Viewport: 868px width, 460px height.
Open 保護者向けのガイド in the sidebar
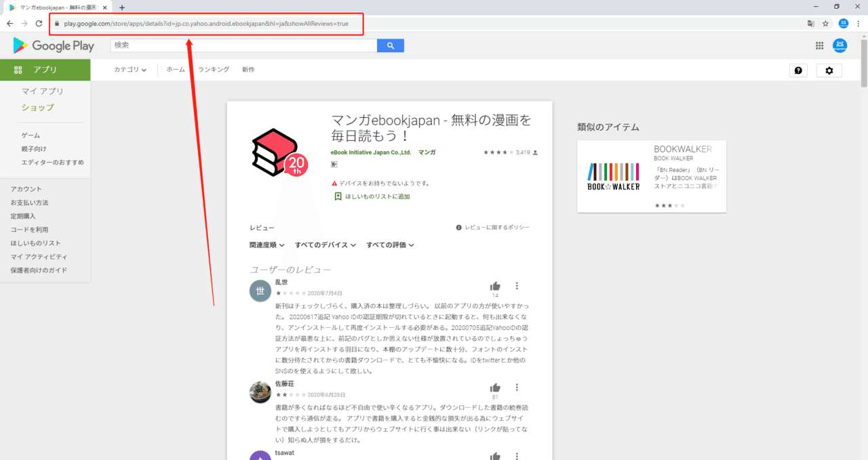pyautogui.click(x=39, y=270)
